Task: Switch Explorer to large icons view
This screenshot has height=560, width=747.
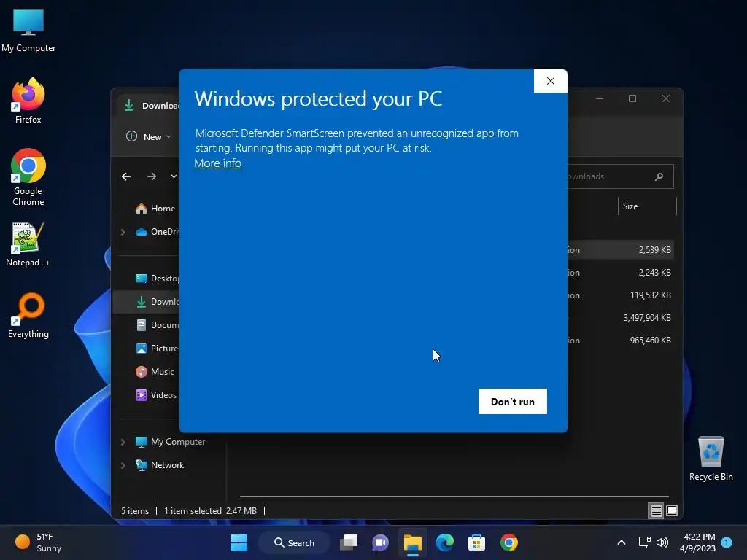Action: coord(672,511)
